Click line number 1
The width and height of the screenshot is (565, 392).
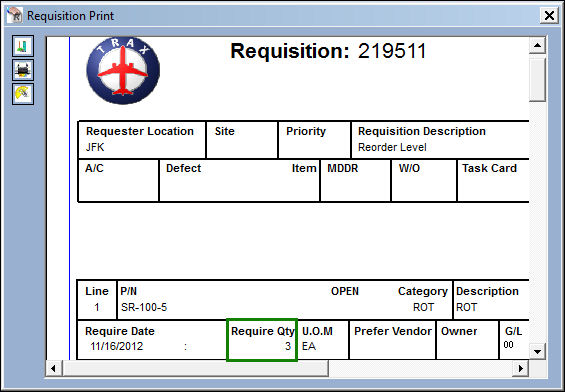[x=97, y=307]
